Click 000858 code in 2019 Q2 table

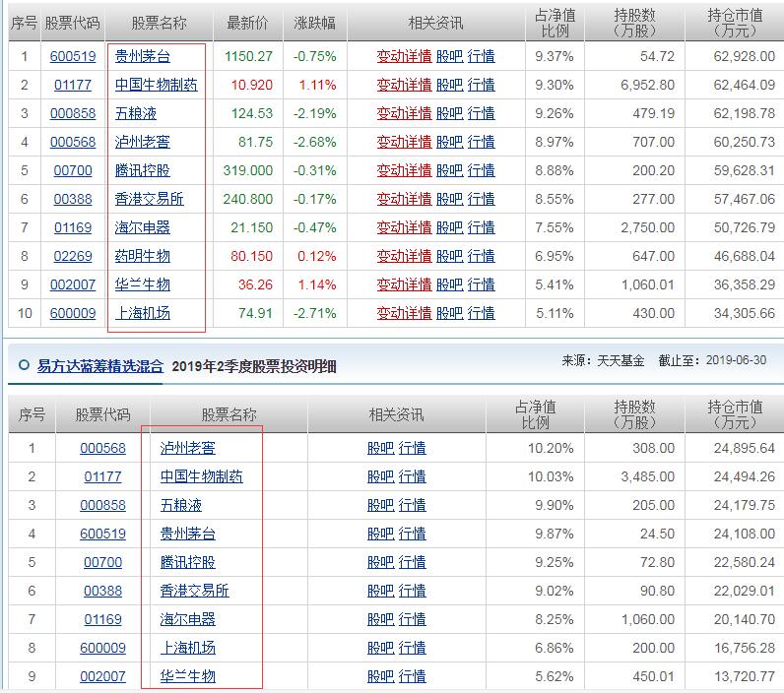coord(103,505)
